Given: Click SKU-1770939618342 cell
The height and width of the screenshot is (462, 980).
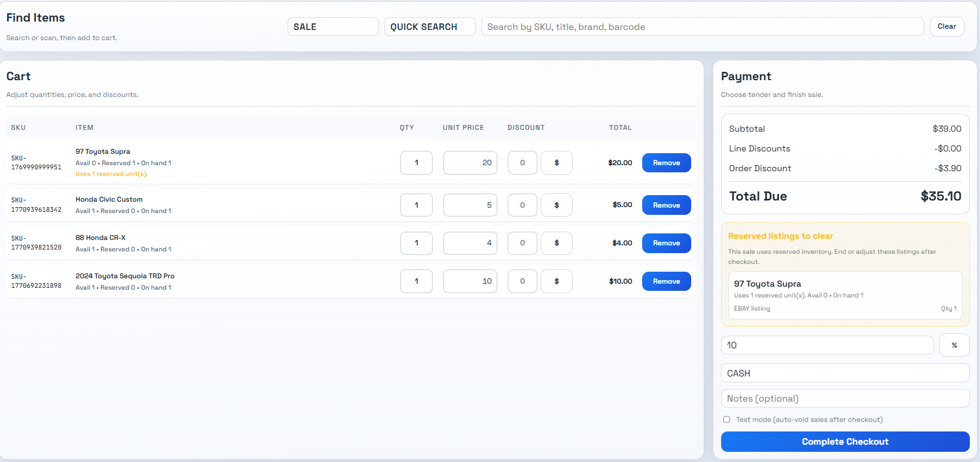Looking at the screenshot, I should [x=36, y=205].
